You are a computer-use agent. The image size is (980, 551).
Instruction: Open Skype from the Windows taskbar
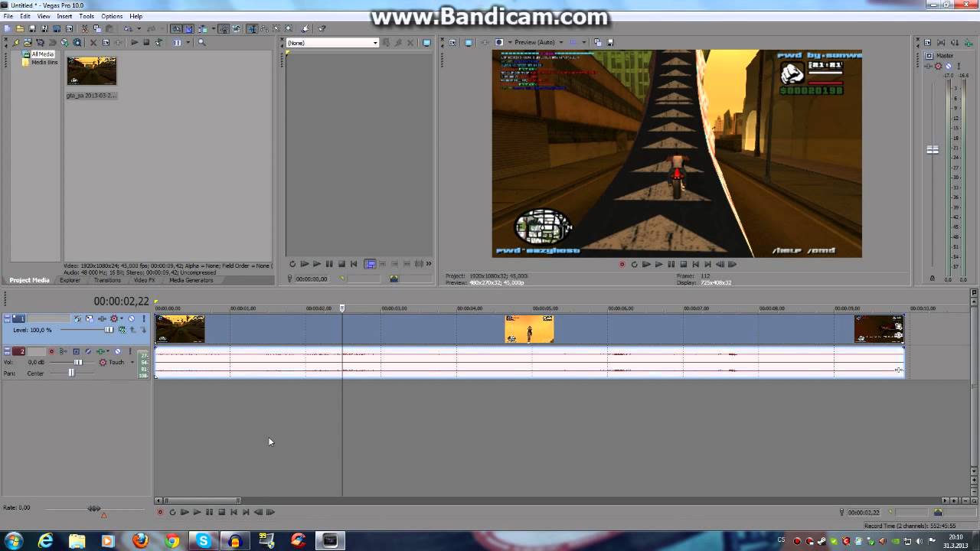tap(203, 541)
